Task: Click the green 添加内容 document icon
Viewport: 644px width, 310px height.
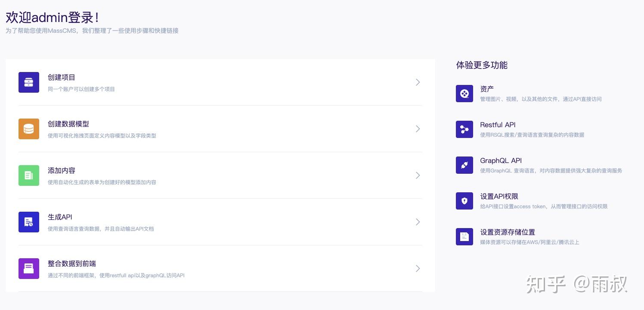Action: [29, 175]
